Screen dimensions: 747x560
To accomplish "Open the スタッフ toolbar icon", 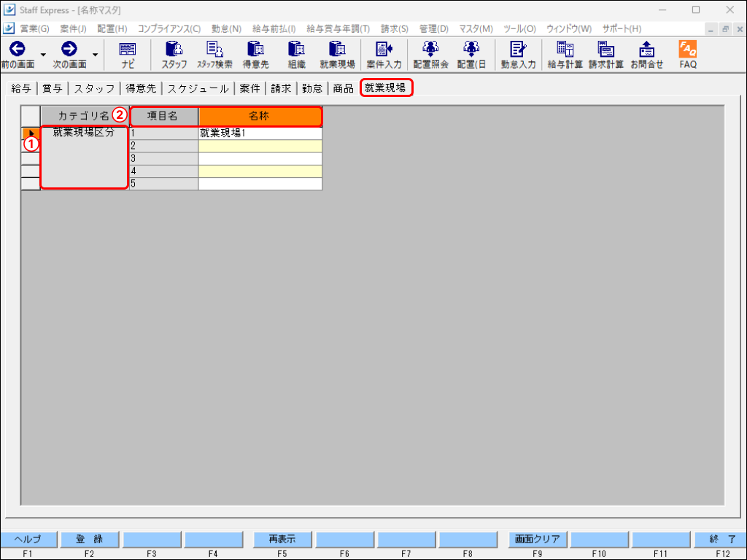I will click(174, 55).
